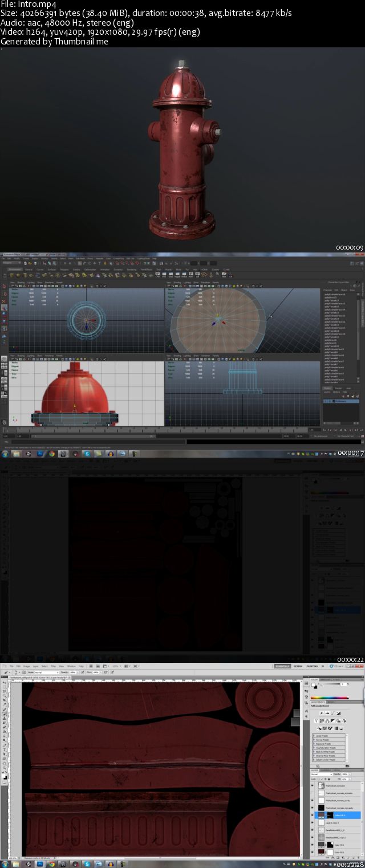The image size is (365, 868).
Task: Click the CS Live button
Action: click(x=336, y=666)
